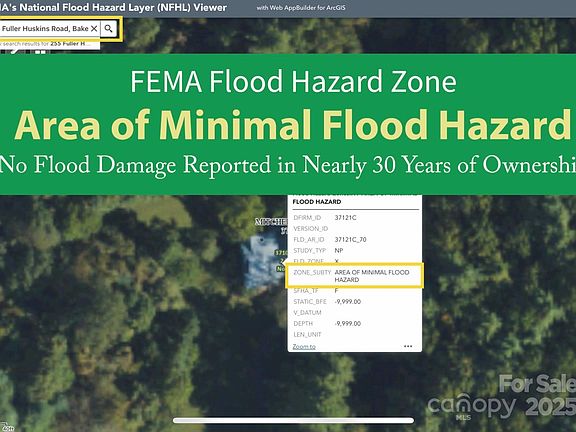Open the popup's three-dot more options menu
Viewport: 576px width, 432px height.
pyautogui.click(x=408, y=346)
